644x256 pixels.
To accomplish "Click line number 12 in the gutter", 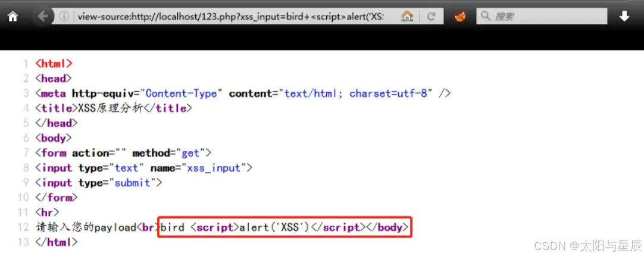I will point(24,227).
